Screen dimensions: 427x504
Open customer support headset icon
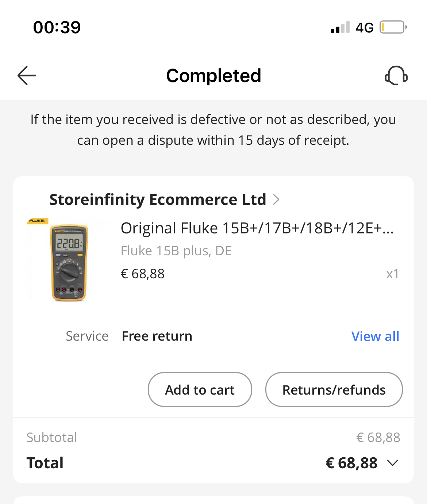pyautogui.click(x=396, y=75)
